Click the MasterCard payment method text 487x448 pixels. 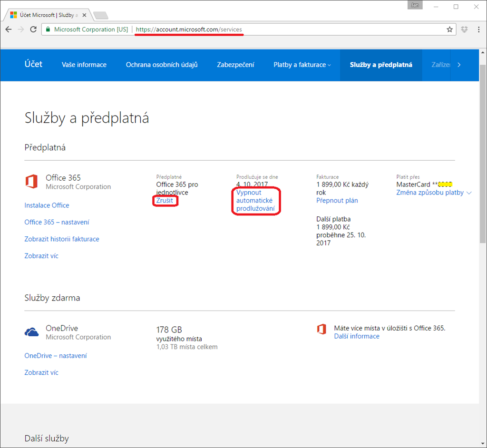424,185
